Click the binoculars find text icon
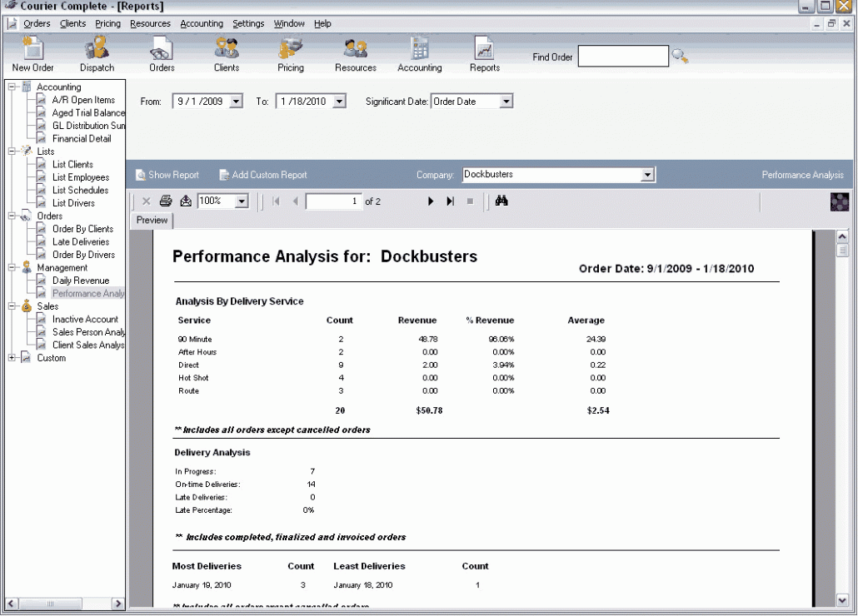Viewport: 858px width, 616px height. pyautogui.click(x=501, y=201)
